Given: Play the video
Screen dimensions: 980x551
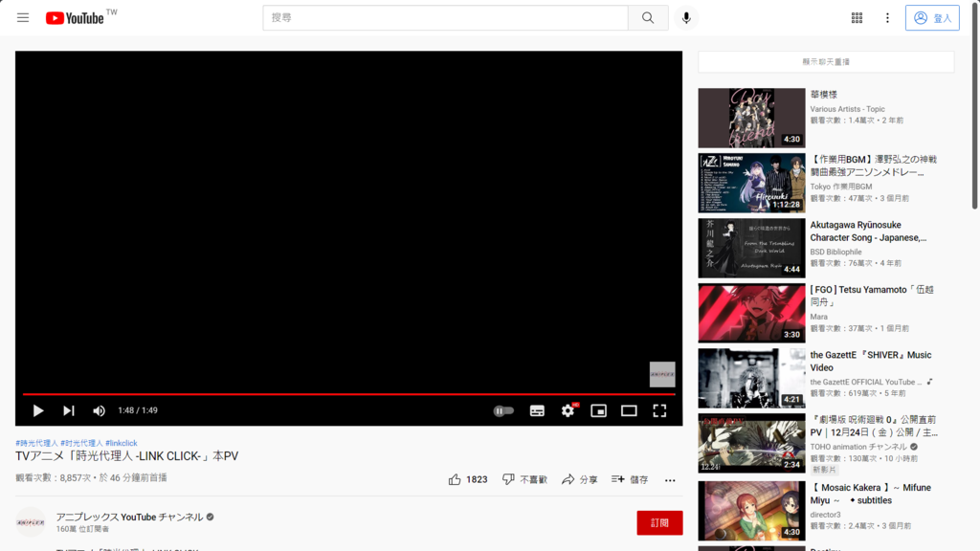Looking at the screenshot, I should 38,410.
